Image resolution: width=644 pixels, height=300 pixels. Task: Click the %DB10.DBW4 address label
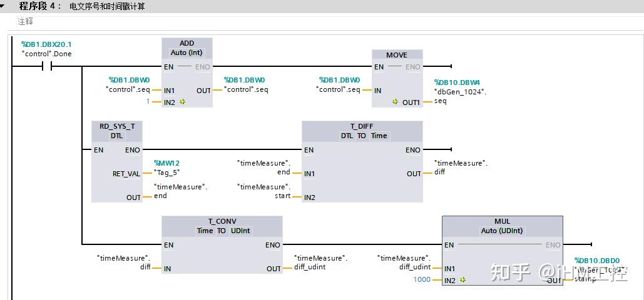[x=457, y=82]
